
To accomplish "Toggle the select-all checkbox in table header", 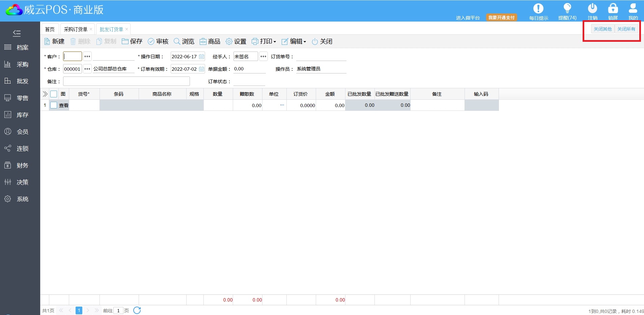I will click(x=54, y=94).
